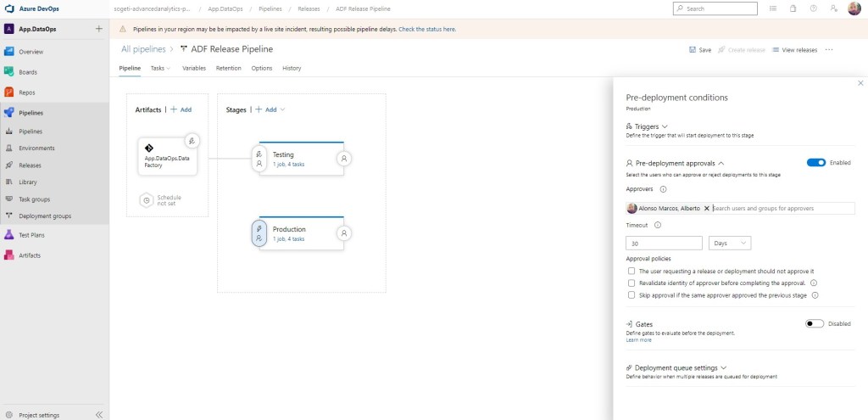Check Revalidate identity of approver option
The height and width of the screenshot is (420, 868).
click(x=632, y=283)
